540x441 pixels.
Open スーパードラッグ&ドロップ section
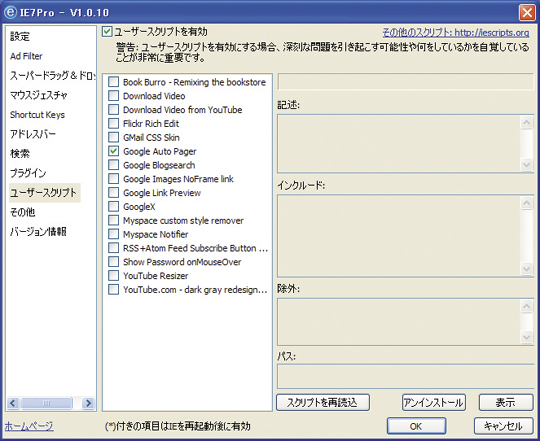pyautogui.click(x=52, y=75)
